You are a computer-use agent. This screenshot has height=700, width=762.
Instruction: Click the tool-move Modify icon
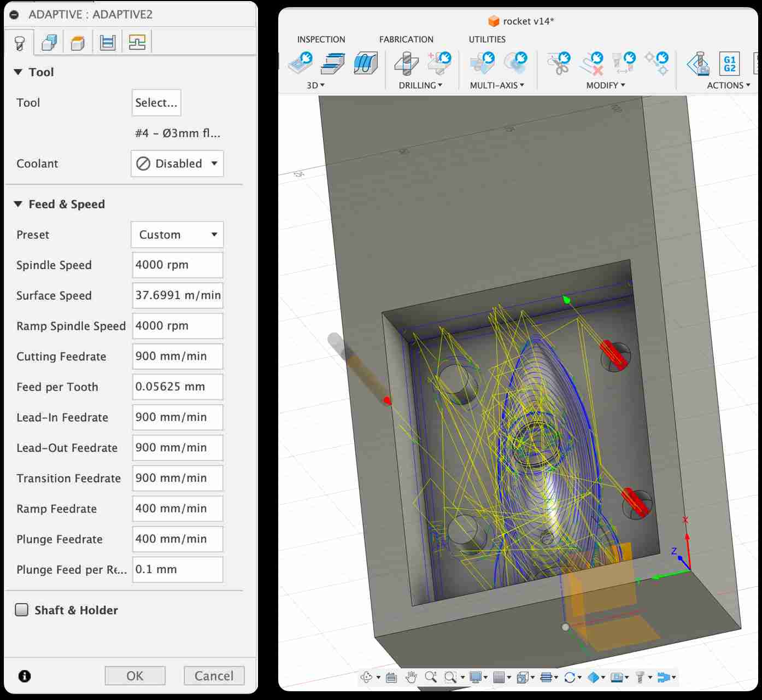point(624,63)
